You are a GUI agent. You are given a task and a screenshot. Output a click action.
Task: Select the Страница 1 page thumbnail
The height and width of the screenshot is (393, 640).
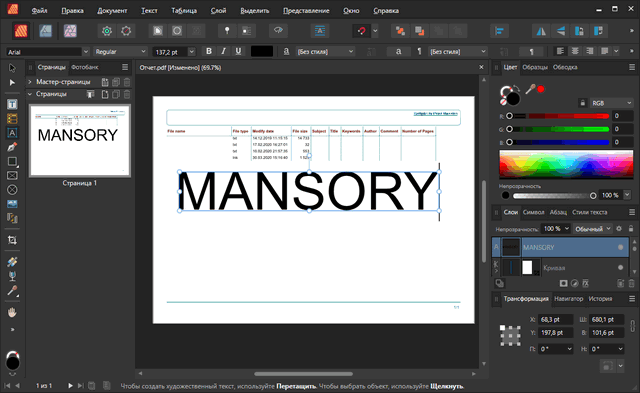coord(80,141)
